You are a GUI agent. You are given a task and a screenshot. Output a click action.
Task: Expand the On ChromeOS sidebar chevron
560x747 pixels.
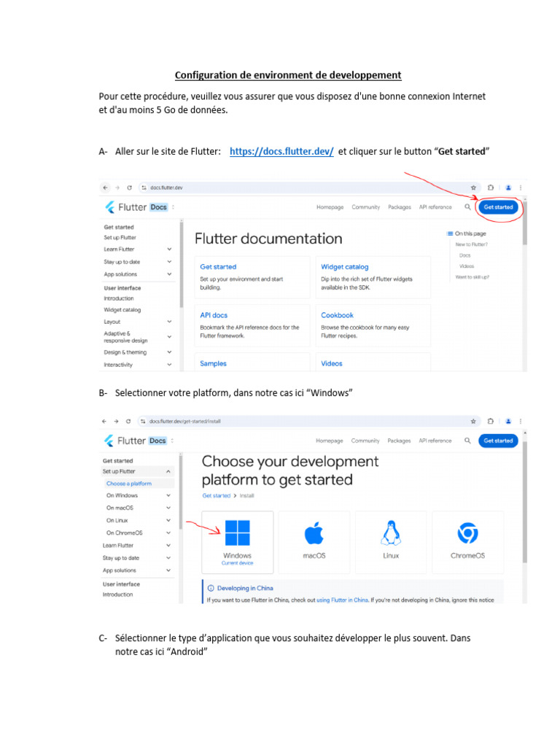click(168, 533)
